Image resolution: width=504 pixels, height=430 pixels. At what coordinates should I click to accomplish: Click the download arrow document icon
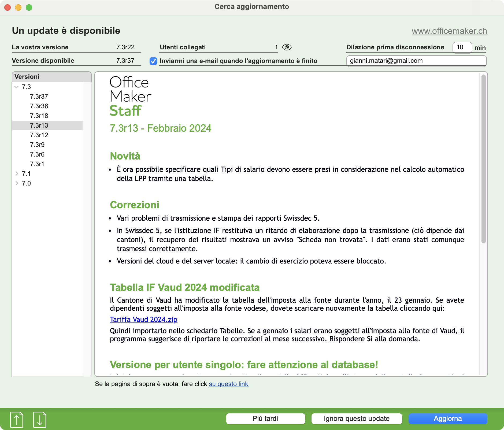[x=40, y=420]
